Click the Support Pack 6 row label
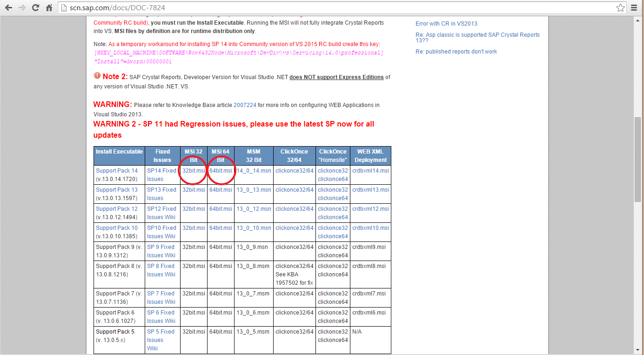The width and height of the screenshot is (644, 355). tap(115, 317)
